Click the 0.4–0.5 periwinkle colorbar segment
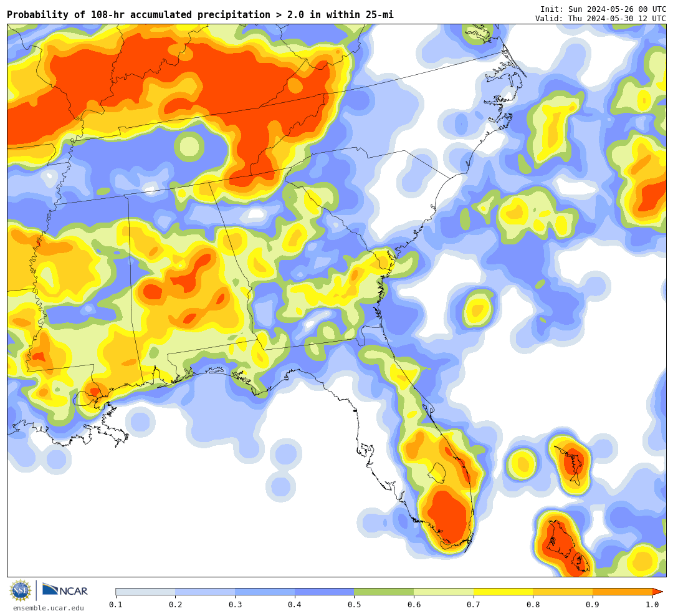The image size is (673, 616). (325, 592)
